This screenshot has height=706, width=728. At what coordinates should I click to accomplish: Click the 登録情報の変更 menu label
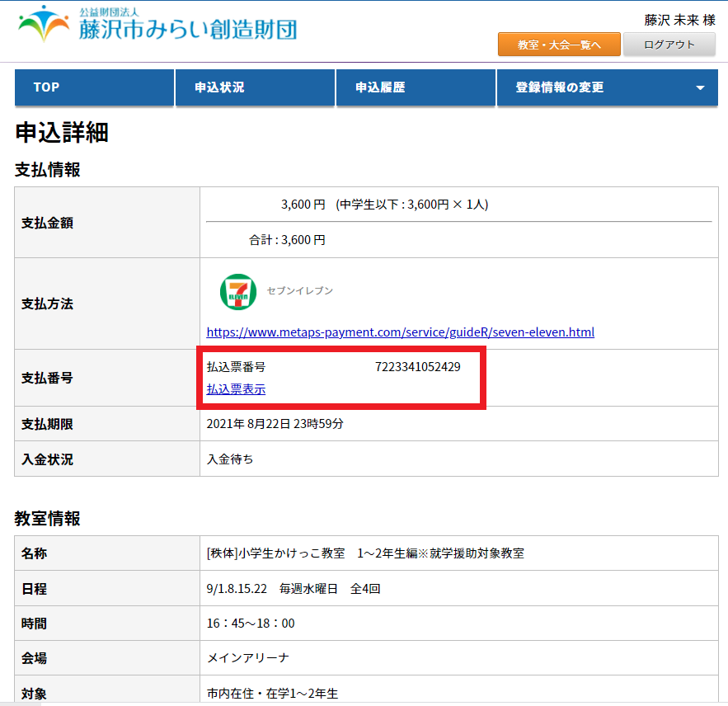point(560,87)
